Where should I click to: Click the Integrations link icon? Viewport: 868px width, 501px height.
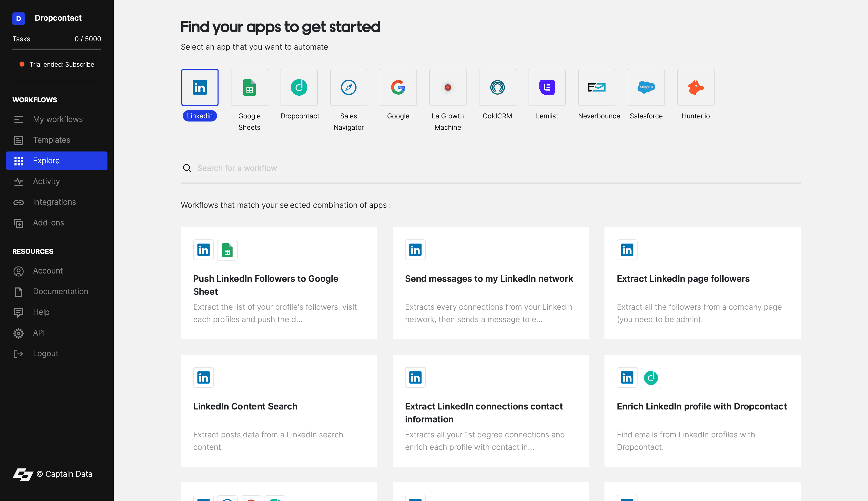(19, 202)
